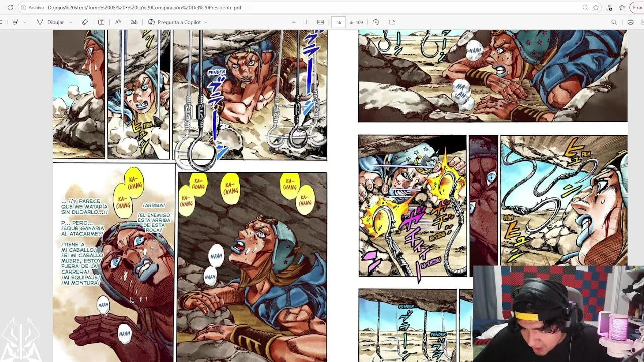
Task: Zoom out with the minus icon
Action: pyautogui.click(x=294, y=22)
